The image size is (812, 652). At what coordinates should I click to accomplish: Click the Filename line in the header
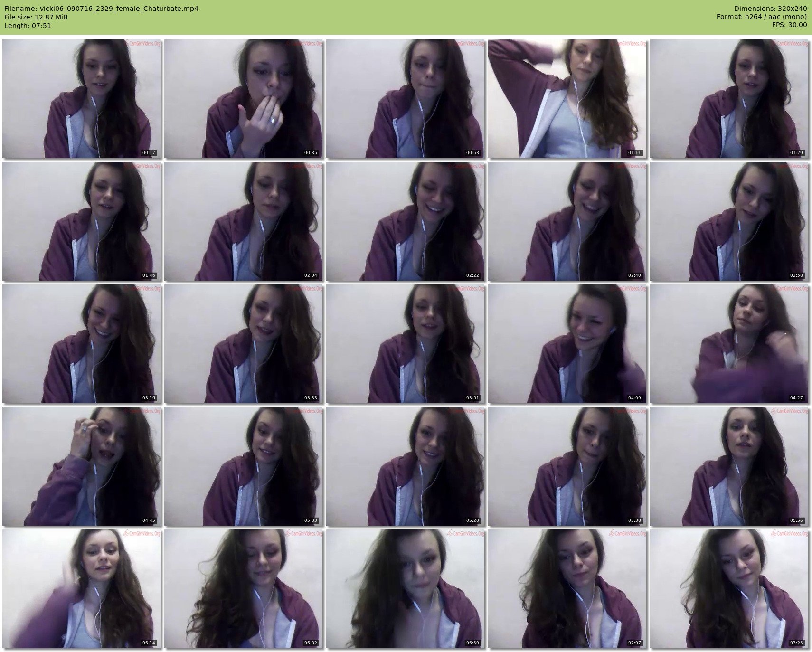tap(101, 9)
